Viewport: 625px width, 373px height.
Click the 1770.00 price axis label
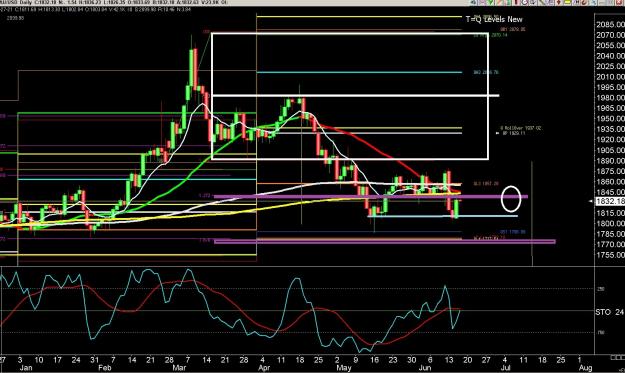coord(610,244)
